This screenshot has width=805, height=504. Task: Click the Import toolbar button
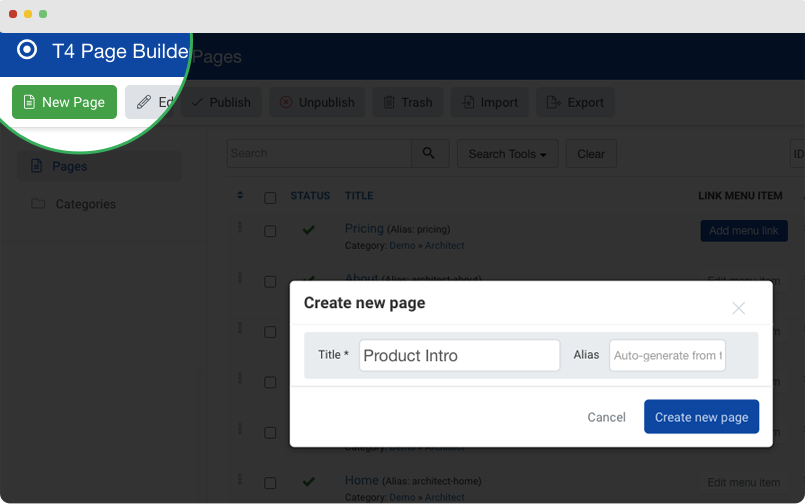click(x=489, y=103)
